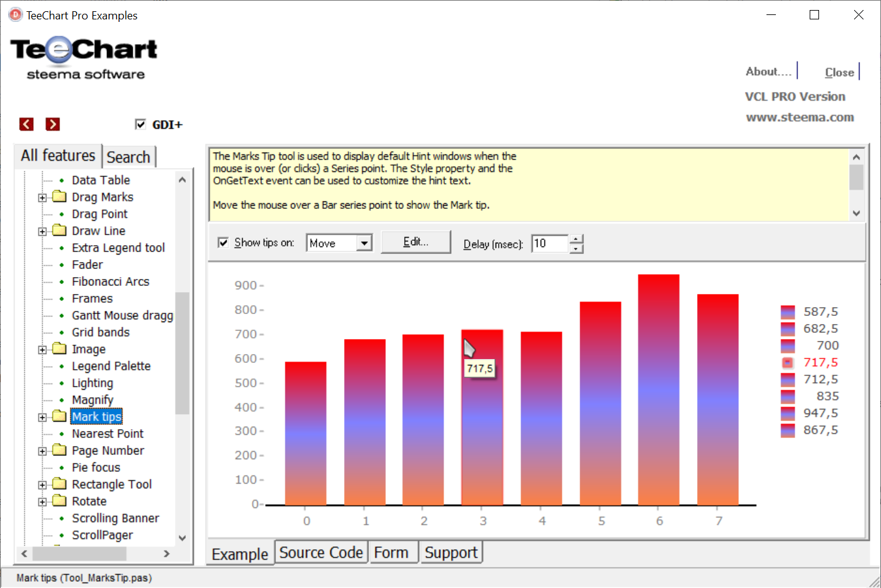Viewport: 881px width, 588px height.
Task: Switch to the All features tab
Action: click(58, 155)
